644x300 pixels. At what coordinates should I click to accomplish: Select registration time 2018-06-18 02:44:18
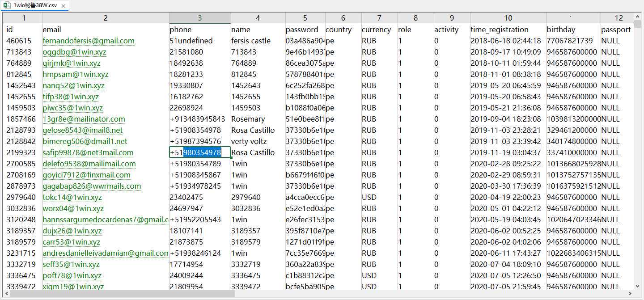point(508,41)
